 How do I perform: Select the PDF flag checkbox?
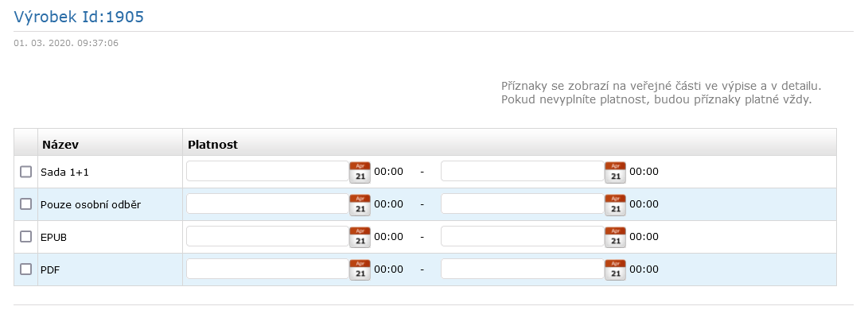click(x=26, y=269)
